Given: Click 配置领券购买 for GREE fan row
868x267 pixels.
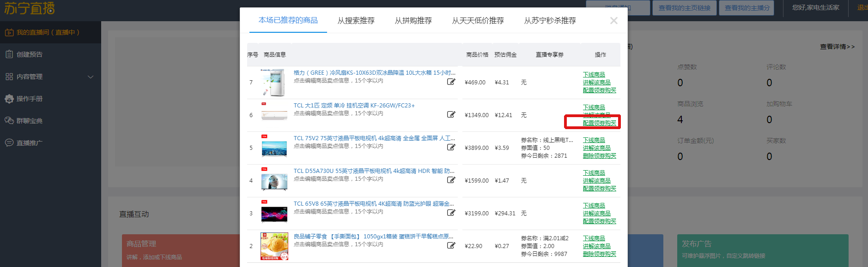Looking at the screenshot, I should (600, 90).
